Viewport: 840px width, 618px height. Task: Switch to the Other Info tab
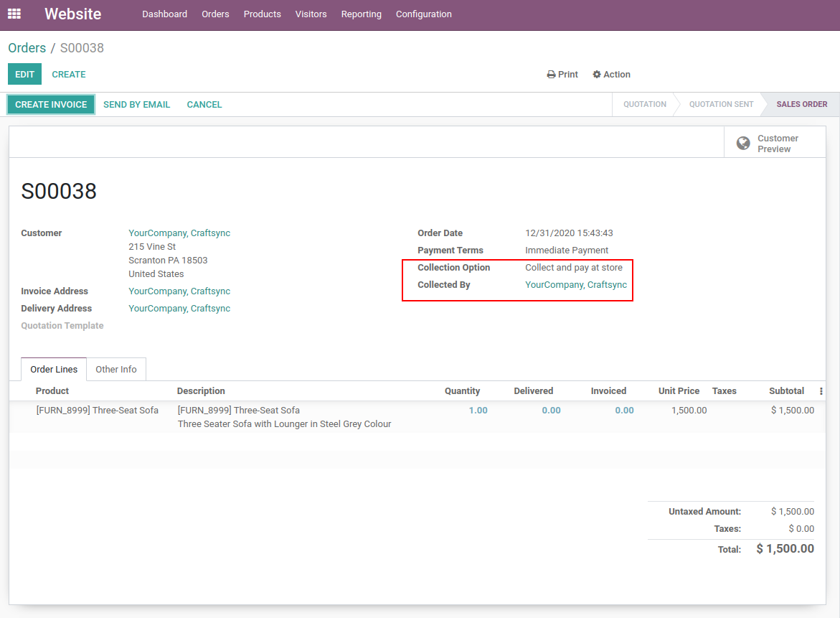(116, 369)
